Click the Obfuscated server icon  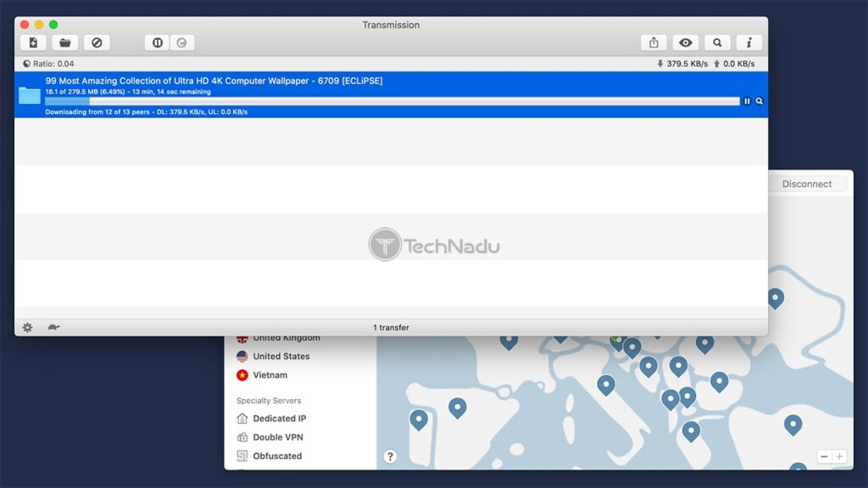[242, 456]
